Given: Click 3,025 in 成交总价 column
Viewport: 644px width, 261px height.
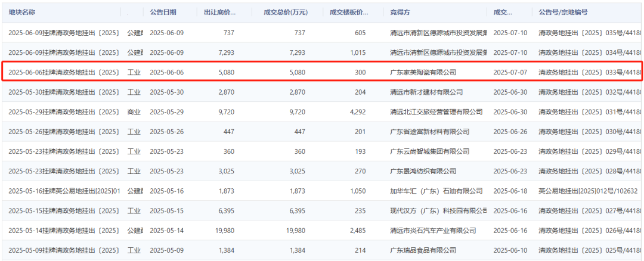Looking at the screenshot, I should pyautogui.click(x=297, y=171).
